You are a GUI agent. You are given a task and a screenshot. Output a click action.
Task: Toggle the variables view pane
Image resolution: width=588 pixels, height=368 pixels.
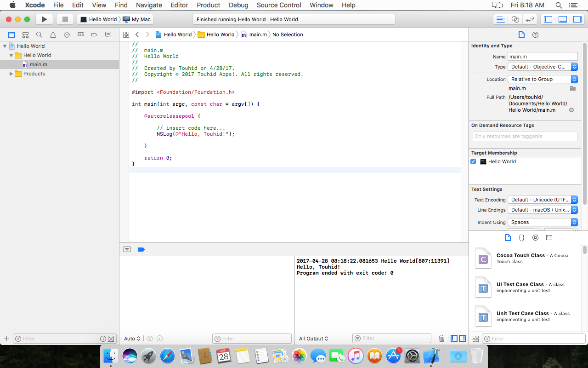[x=454, y=339]
